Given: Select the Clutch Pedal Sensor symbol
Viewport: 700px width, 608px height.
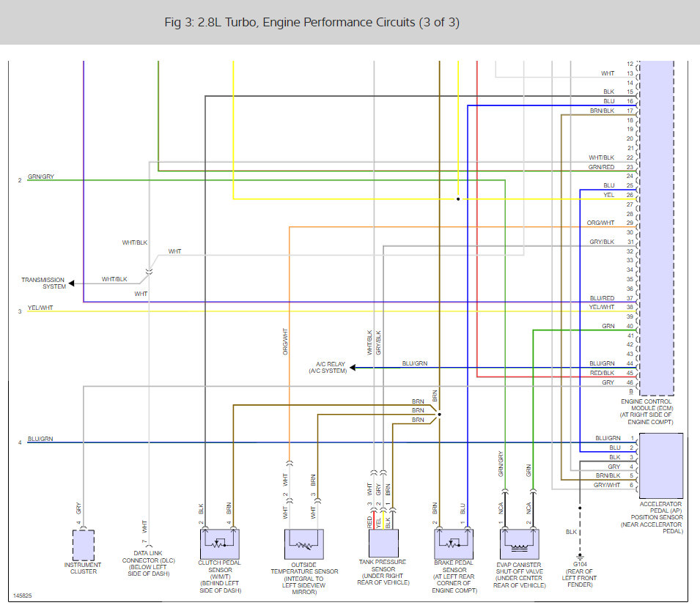Looking at the screenshot, I should 220,544.
